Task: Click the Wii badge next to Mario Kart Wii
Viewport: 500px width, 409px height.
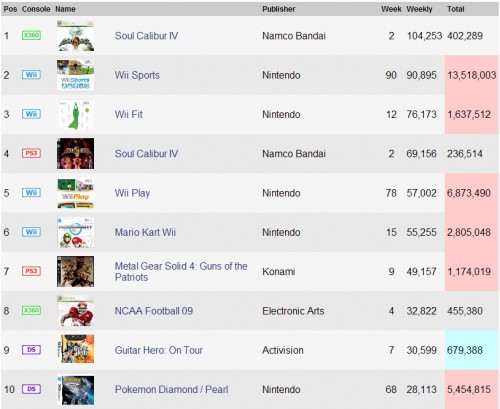Action: tap(31, 232)
